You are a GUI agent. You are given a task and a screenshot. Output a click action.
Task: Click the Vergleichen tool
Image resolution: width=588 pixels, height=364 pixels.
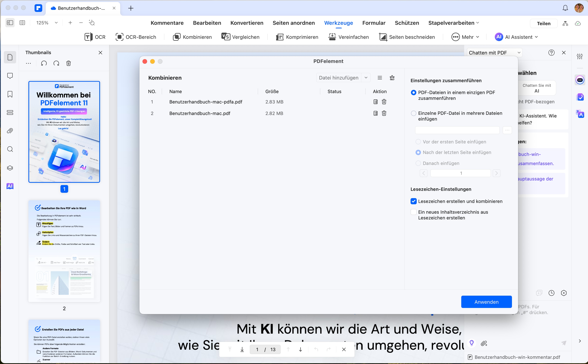(240, 37)
